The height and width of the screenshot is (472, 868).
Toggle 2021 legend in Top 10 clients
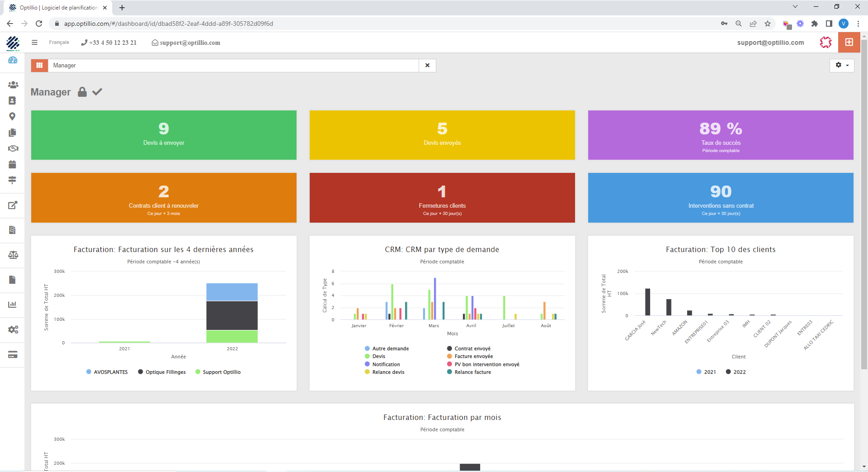[x=706, y=372]
